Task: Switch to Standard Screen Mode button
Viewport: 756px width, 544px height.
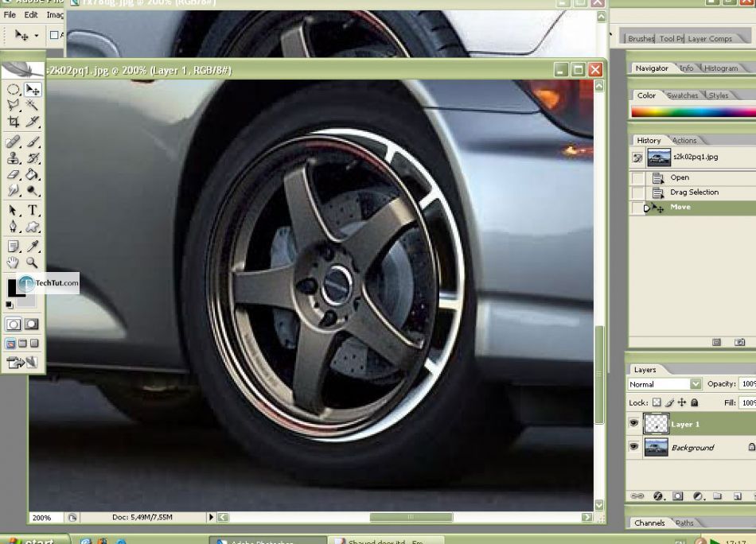Action: (10, 343)
